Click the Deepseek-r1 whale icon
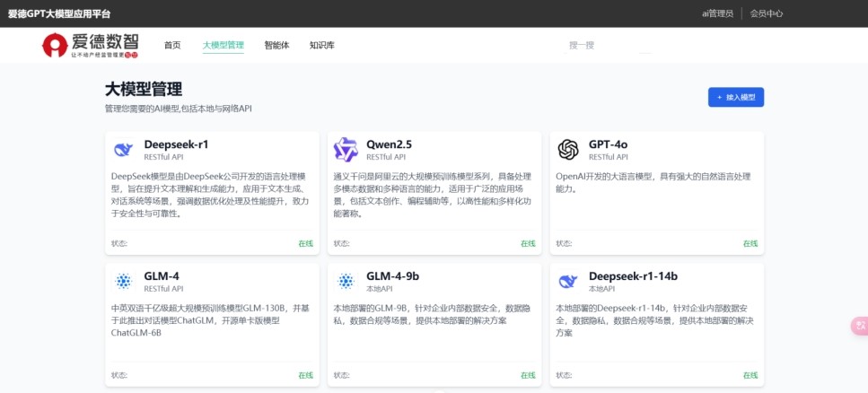This screenshot has width=868, height=393. point(124,150)
